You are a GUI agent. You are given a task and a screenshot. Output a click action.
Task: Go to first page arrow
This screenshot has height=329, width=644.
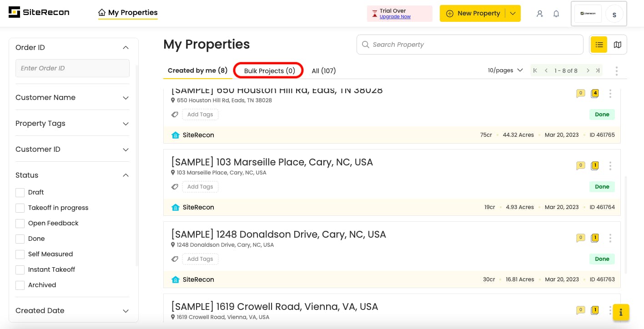[x=535, y=70]
